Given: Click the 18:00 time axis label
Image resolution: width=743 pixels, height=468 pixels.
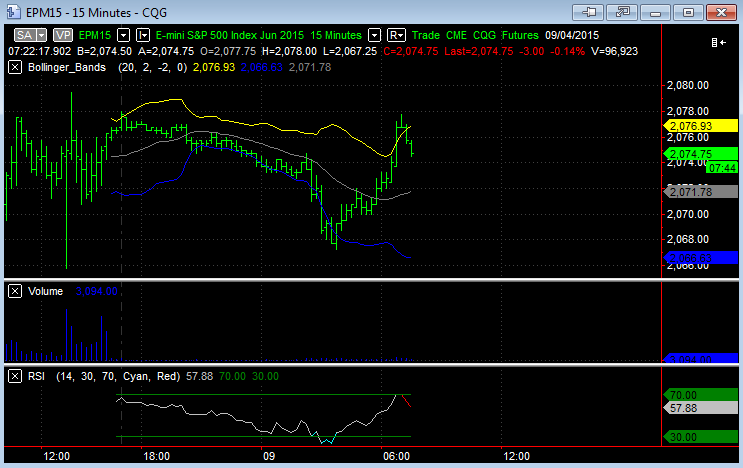Looking at the screenshot, I should (156, 456).
